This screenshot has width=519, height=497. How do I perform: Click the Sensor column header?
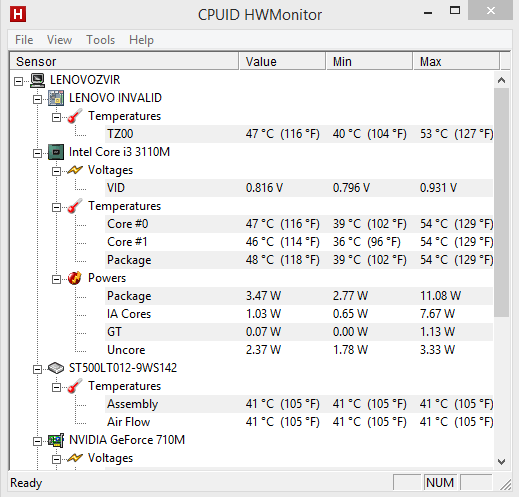click(x=124, y=61)
